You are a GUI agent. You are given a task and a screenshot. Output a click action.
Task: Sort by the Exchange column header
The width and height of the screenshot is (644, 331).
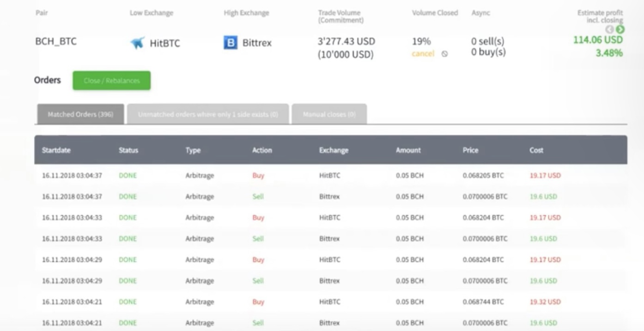[333, 150]
